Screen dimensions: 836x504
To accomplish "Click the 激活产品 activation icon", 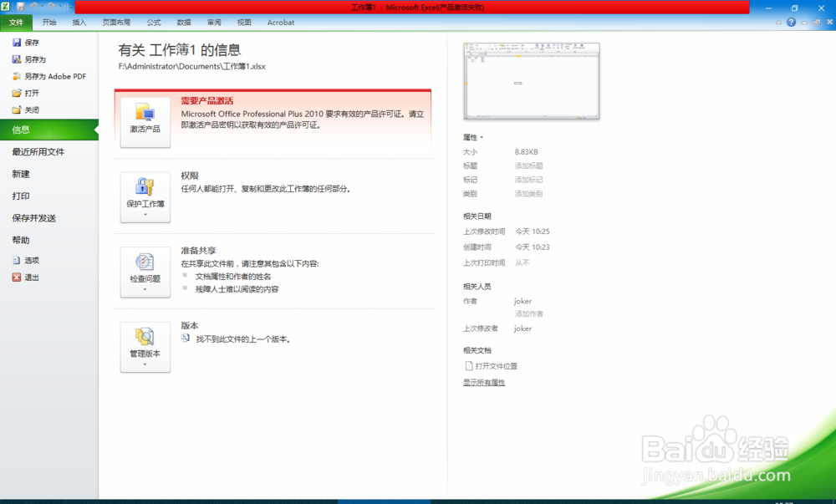I will (145, 118).
